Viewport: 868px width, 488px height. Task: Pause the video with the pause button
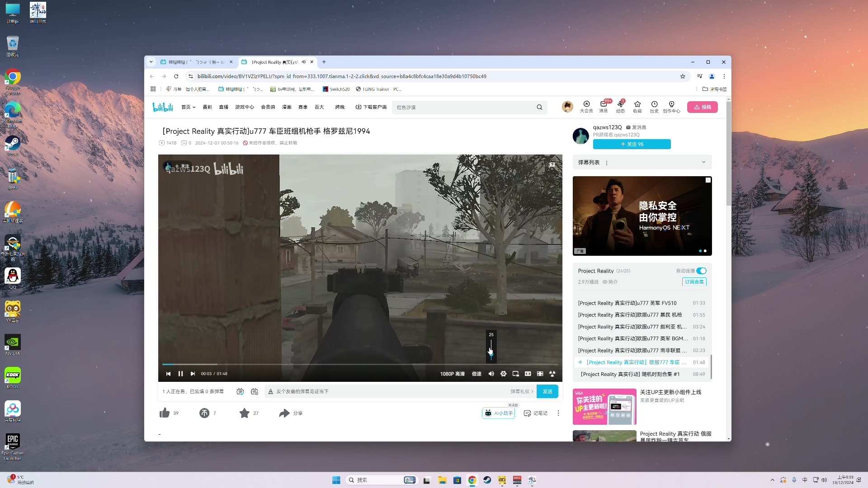point(180,374)
